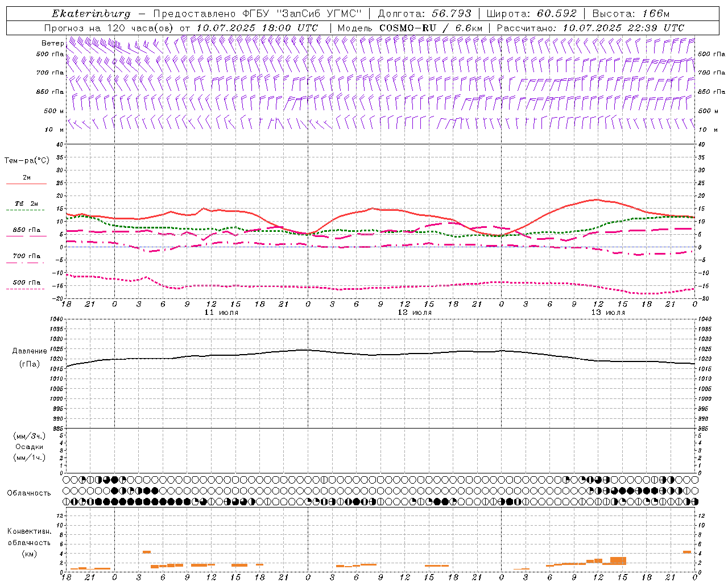Select the Рассчитано: 10.07.2025 22:39 UTC timestamp

[x=590, y=28]
